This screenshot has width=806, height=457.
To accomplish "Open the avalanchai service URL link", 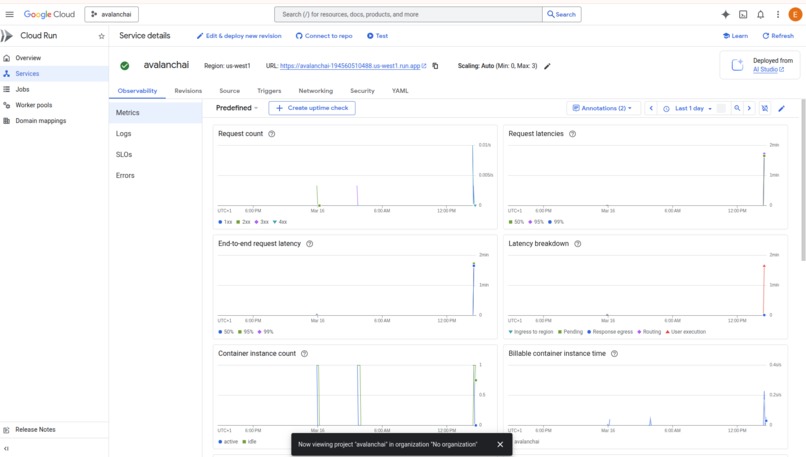I will click(x=353, y=66).
